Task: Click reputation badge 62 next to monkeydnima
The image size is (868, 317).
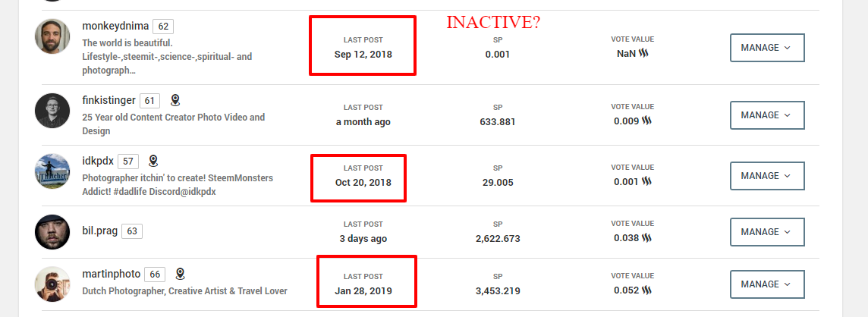Action: click(x=163, y=27)
